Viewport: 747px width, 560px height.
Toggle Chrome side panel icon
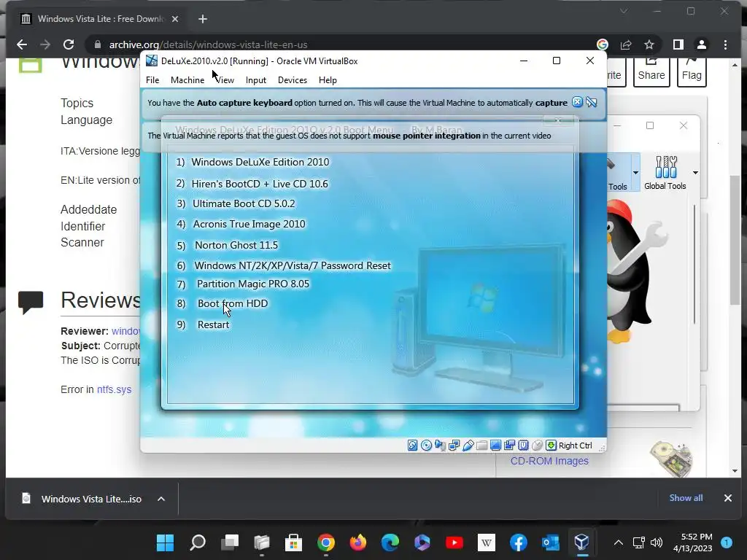[678, 44]
